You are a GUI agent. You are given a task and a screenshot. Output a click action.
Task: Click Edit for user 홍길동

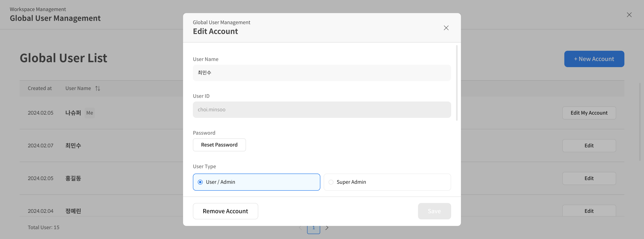[x=589, y=178]
